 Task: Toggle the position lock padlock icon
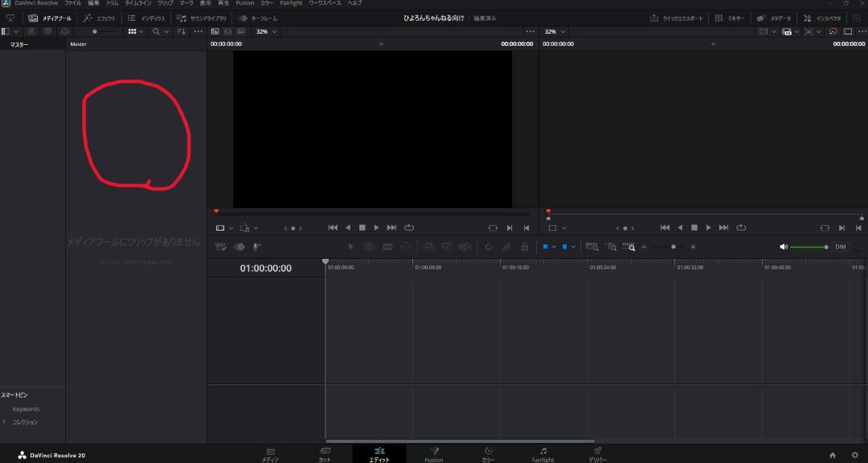tap(525, 247)
